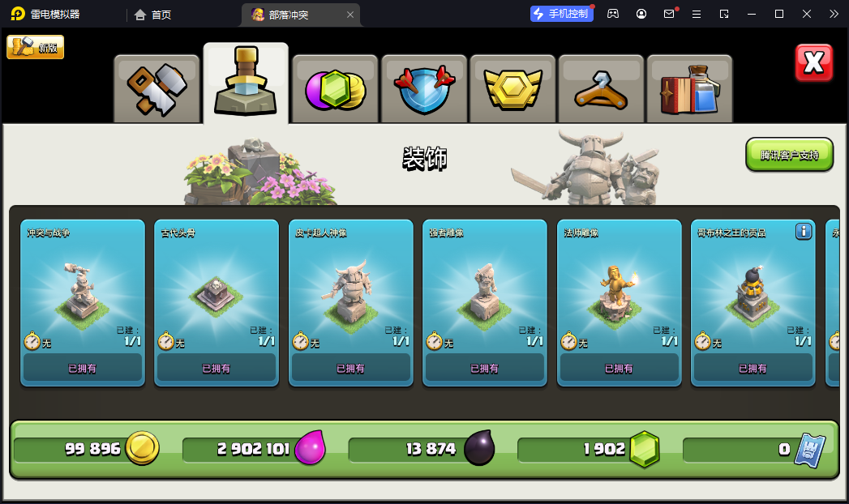
Task: Close the shop with red X button
Action: (x=814, y=62)
